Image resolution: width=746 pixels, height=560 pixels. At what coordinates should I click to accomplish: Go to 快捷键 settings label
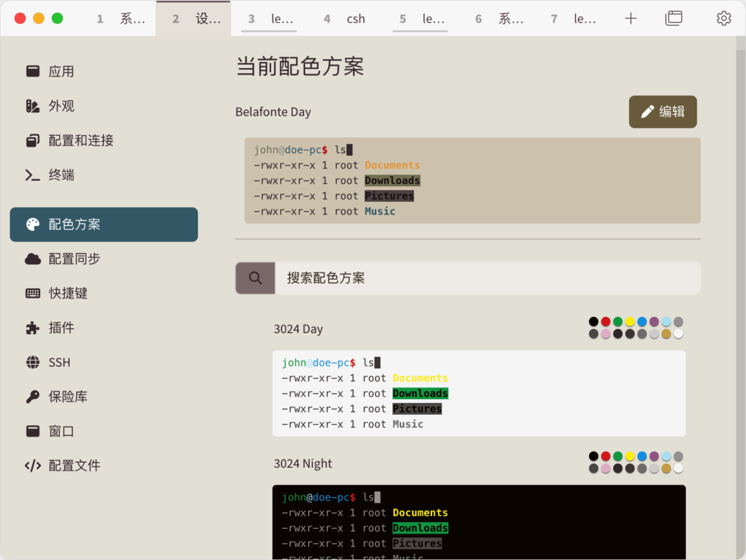click(68, 293)
